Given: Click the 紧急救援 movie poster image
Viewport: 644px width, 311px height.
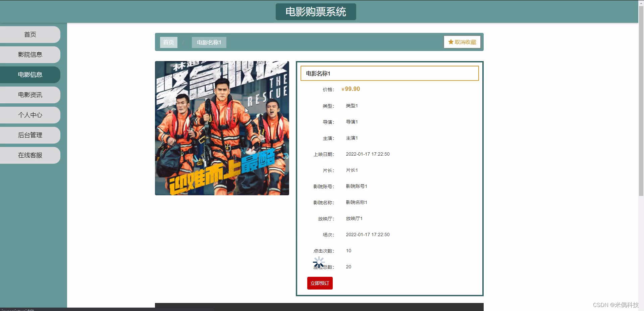Looking at the screenshot, I should click(x=222, y=128).
